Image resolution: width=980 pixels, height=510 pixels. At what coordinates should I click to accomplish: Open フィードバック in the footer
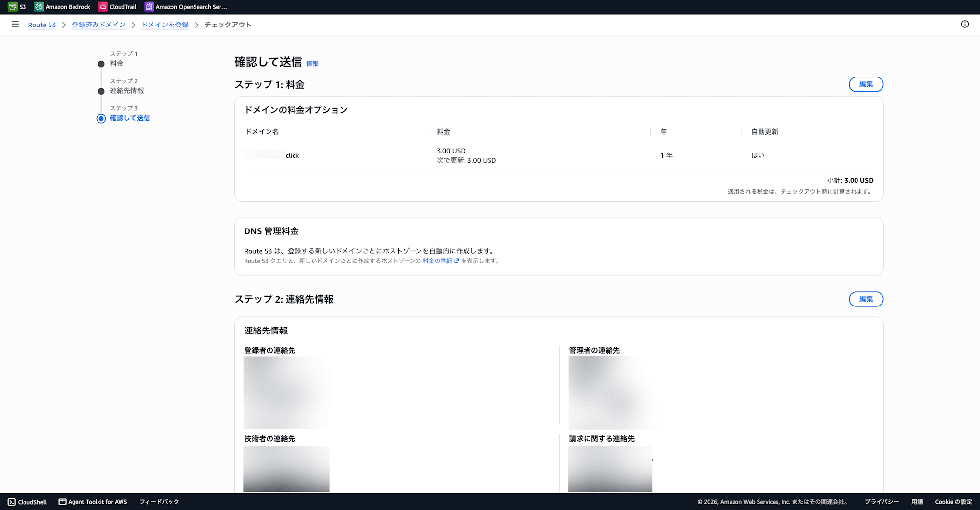[x=159, y=502]
